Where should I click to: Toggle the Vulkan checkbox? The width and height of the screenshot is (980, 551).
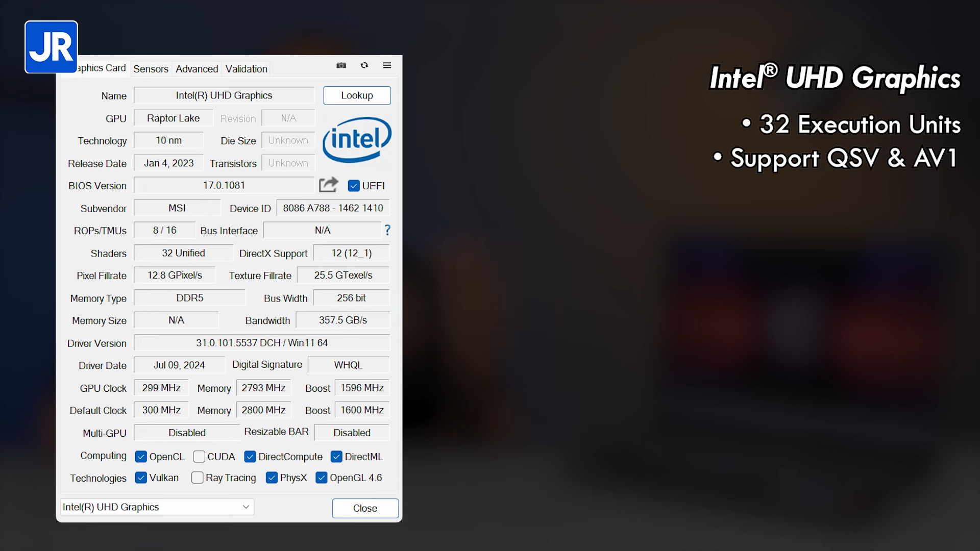141,478
